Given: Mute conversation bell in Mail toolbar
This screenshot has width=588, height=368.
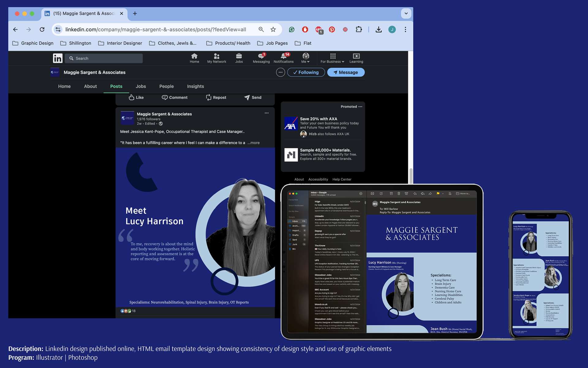Looking at the screenshot, I should 450,194.
